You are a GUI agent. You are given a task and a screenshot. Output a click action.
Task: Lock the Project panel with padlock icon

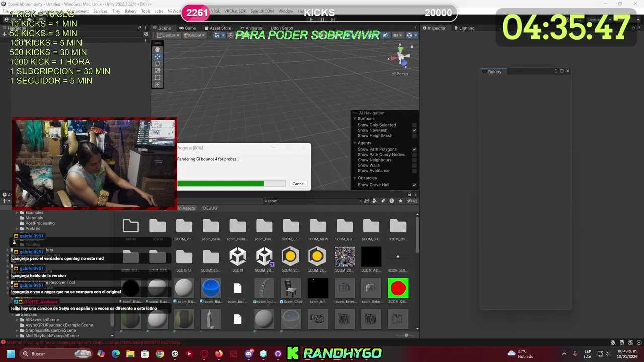(x=409, y=194)
